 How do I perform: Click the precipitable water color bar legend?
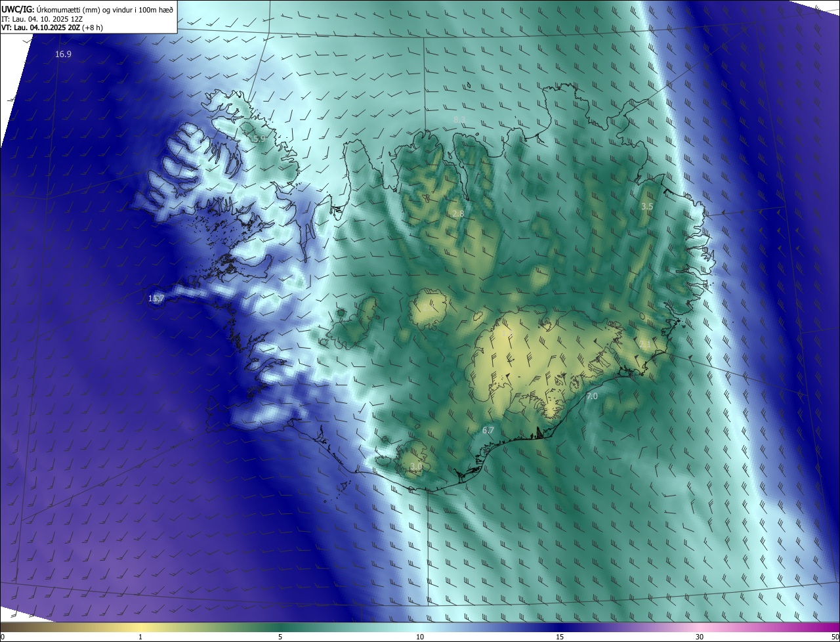pyautogui.click(x=420, y=627)
